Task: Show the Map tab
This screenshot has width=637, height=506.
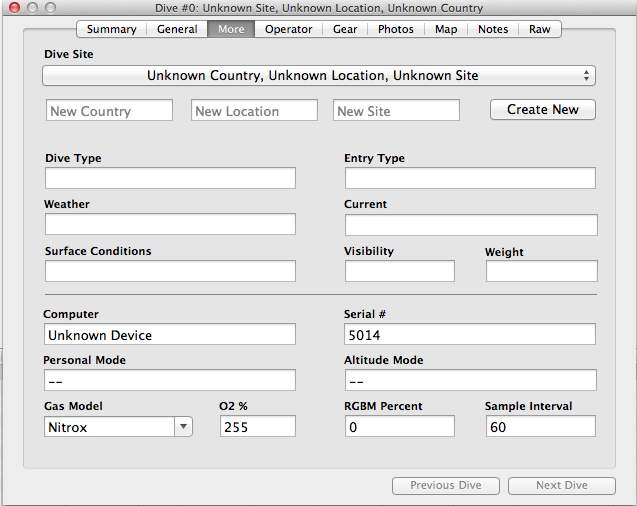Action: pos(446,29)
